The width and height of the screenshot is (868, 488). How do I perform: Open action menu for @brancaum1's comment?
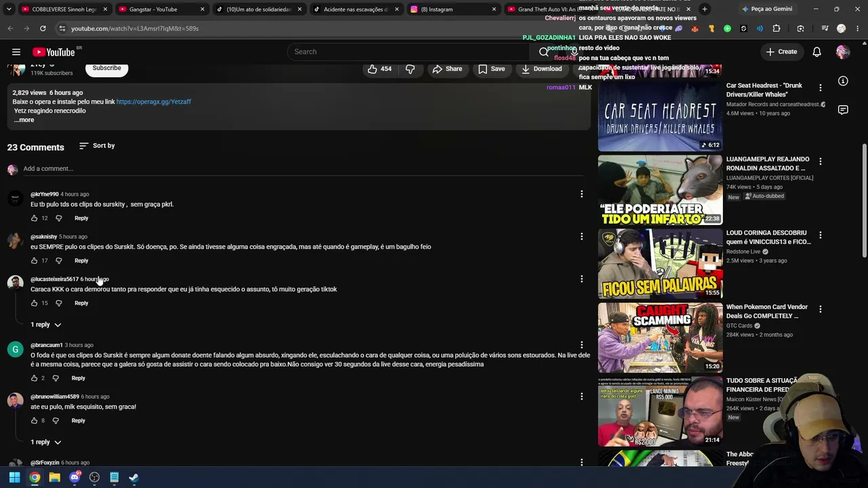(581, 345)
